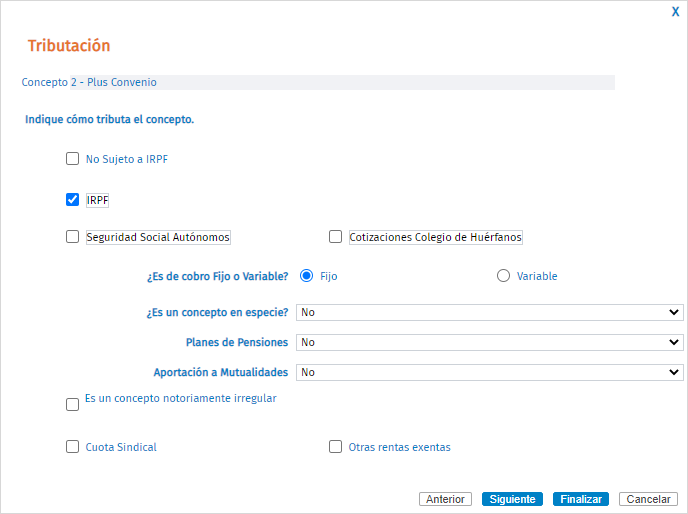The height and width of the screenshot is (514, 688).
Task: Click the Finalizar button
Action: 581,499
